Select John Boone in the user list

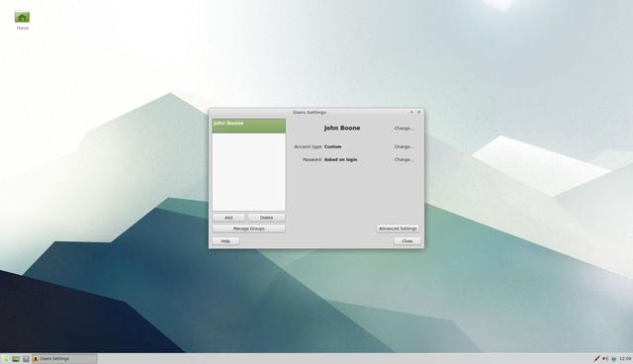point(248,126)
